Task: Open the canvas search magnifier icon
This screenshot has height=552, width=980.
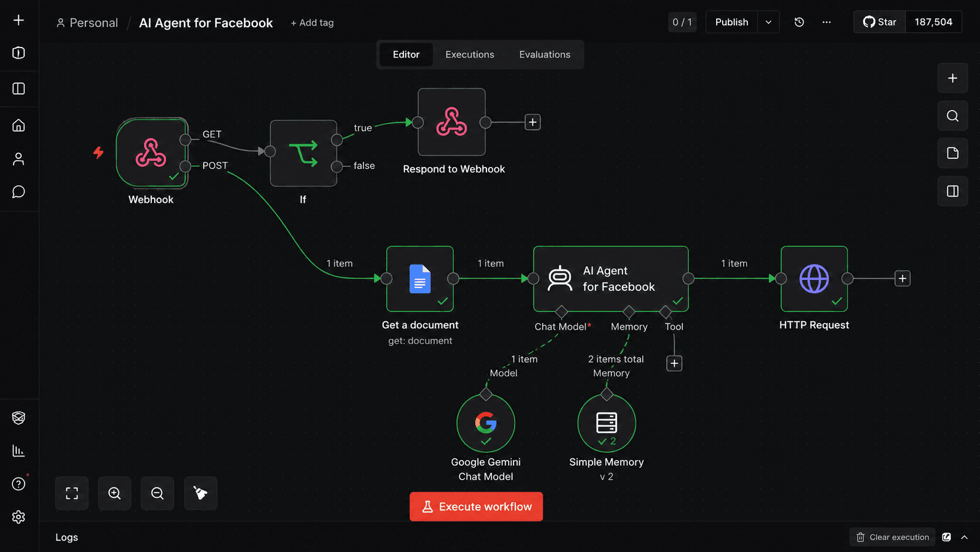Action: 952,116
